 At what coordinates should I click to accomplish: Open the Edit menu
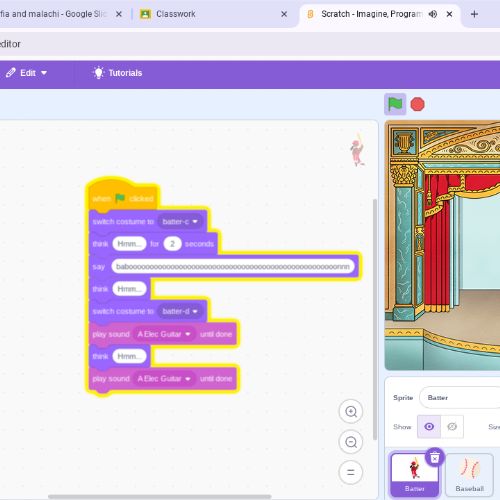27,73
